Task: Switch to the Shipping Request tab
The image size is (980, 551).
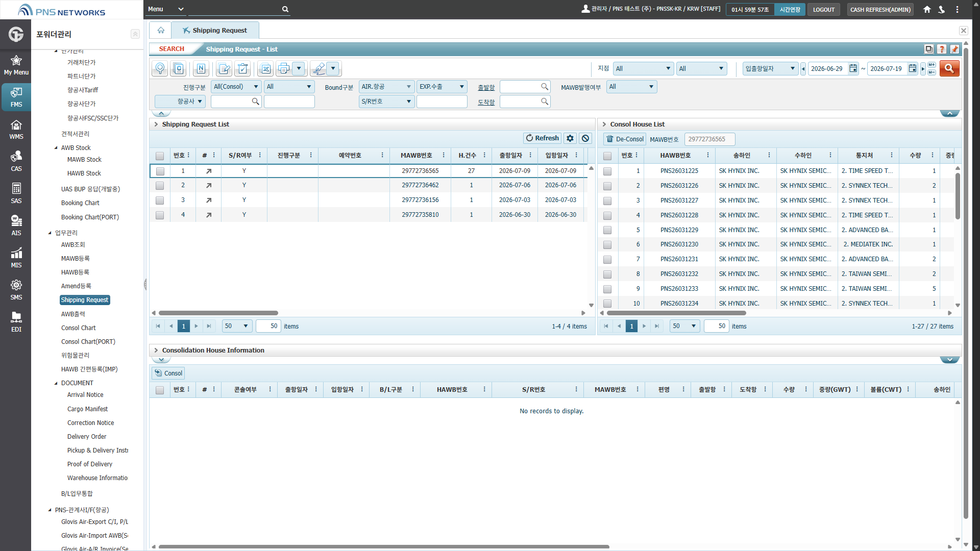Action: 215,31
